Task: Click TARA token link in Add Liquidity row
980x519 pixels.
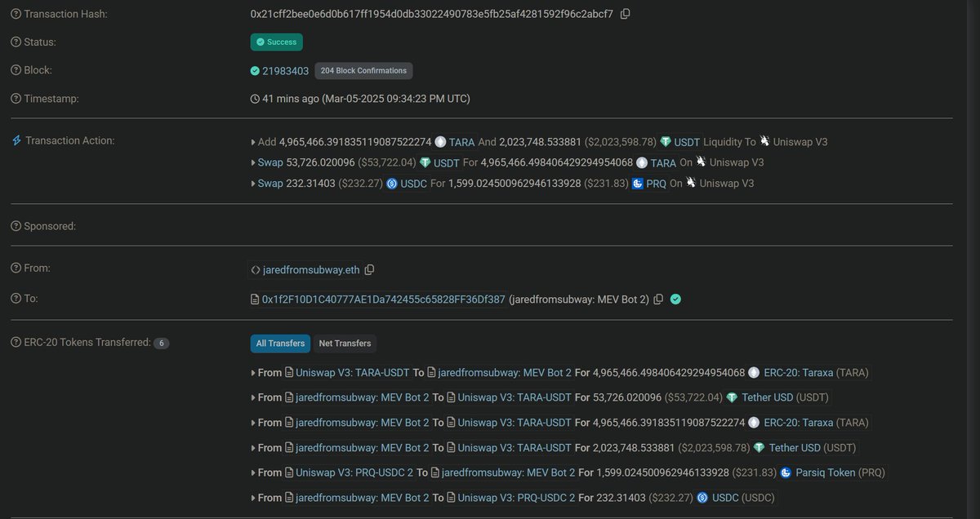Action: 461,142
